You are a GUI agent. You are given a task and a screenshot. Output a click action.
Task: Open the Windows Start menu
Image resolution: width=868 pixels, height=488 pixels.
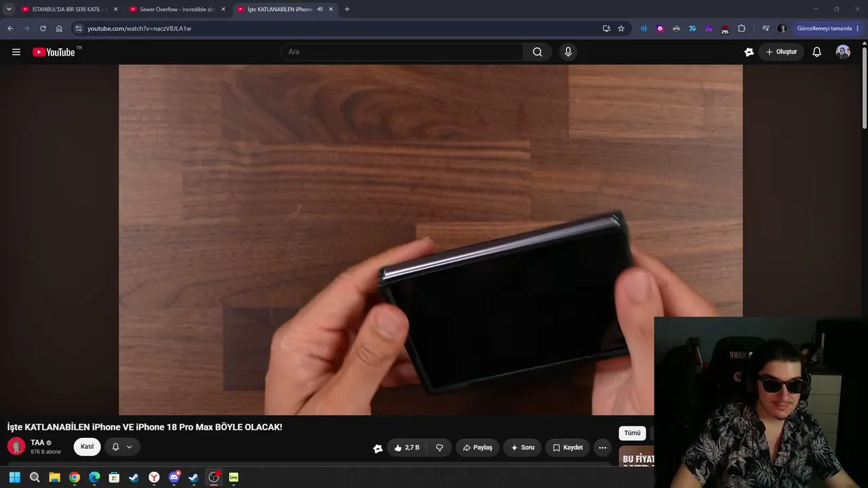point(15,477)
